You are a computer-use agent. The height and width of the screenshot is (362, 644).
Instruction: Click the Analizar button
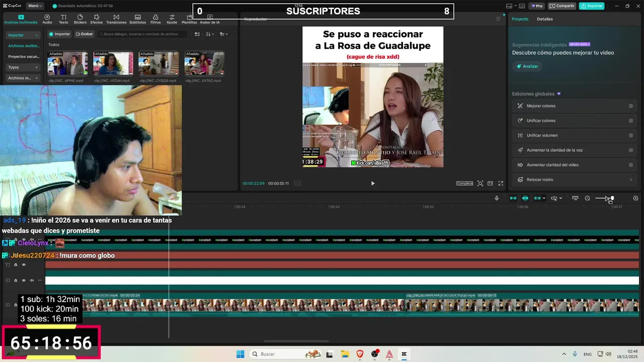527,66
